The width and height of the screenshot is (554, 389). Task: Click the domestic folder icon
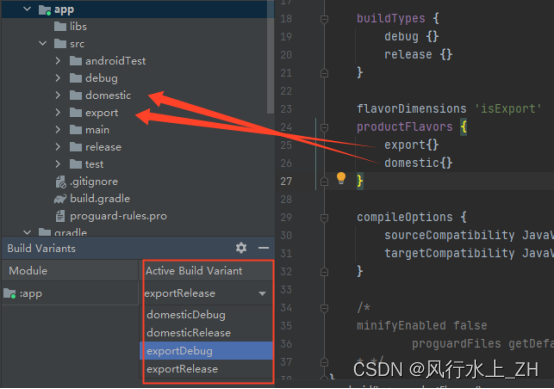click(x=76, y=95)
